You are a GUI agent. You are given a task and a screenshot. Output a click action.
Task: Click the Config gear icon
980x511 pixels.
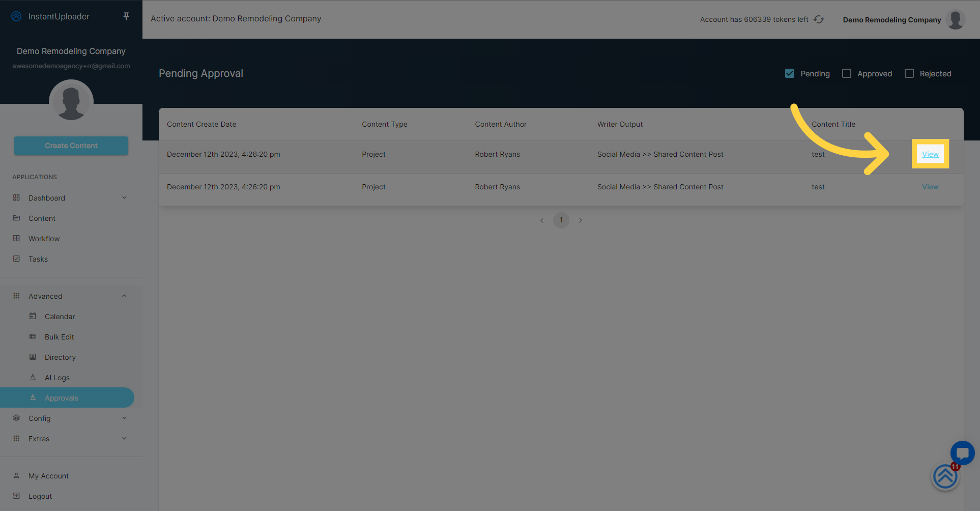tap(16, 418)
